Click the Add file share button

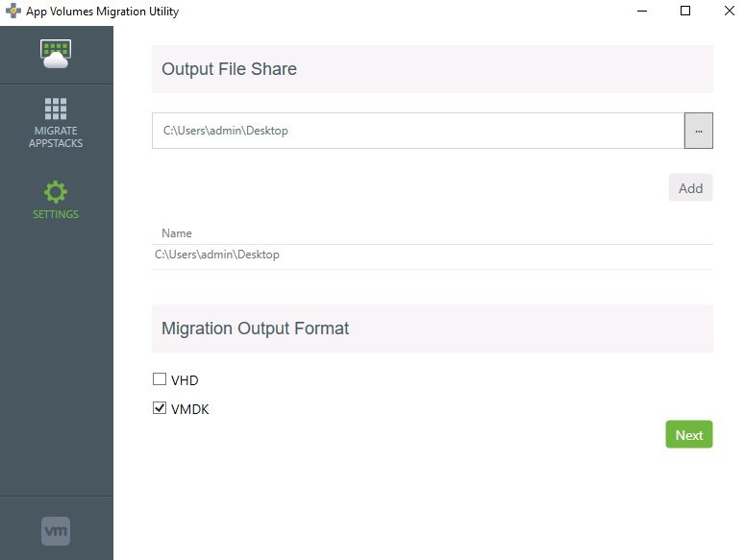tap(690, 188)
